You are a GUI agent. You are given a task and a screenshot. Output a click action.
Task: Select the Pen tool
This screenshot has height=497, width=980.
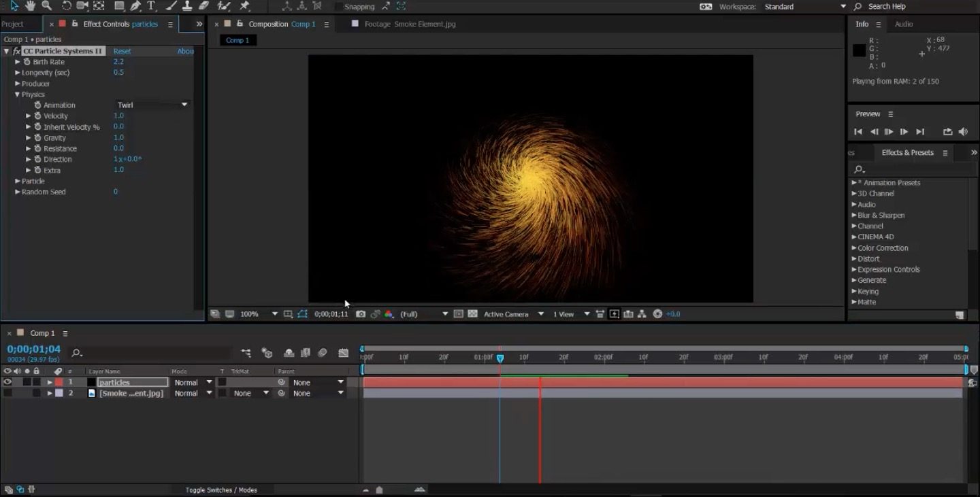point(136,6)
